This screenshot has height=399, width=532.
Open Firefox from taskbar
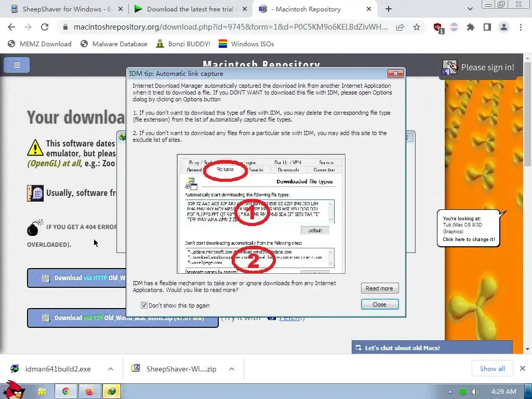tap(89, 392)
